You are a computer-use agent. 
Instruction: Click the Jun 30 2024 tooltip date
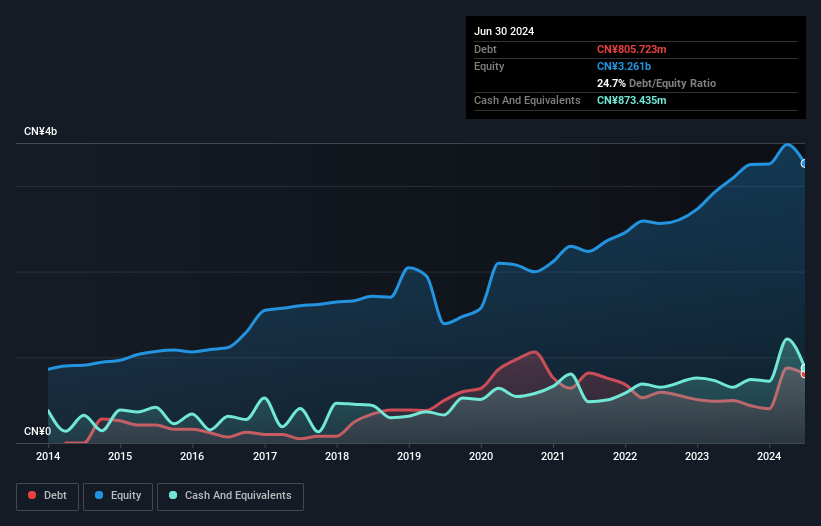(504, 31)
